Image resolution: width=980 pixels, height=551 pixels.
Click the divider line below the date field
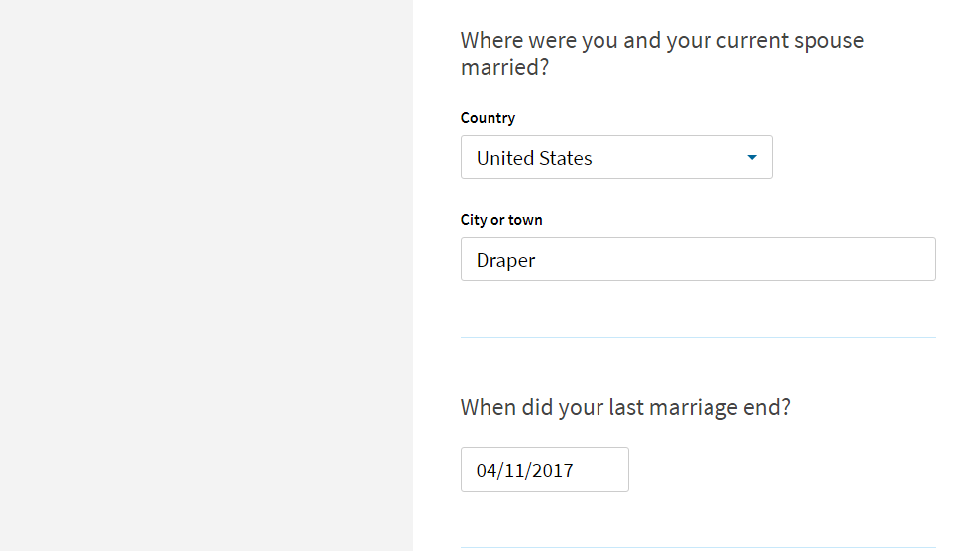(x=699, y=548)
